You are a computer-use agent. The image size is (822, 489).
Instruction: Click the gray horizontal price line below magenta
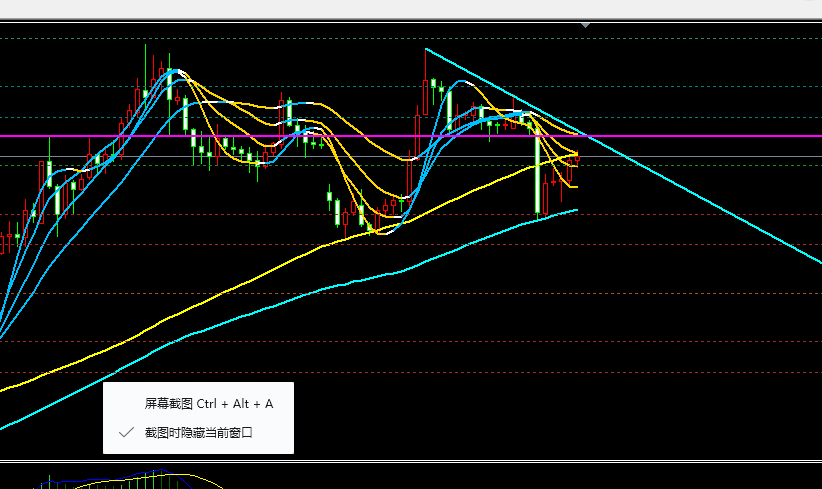point(700,157)
